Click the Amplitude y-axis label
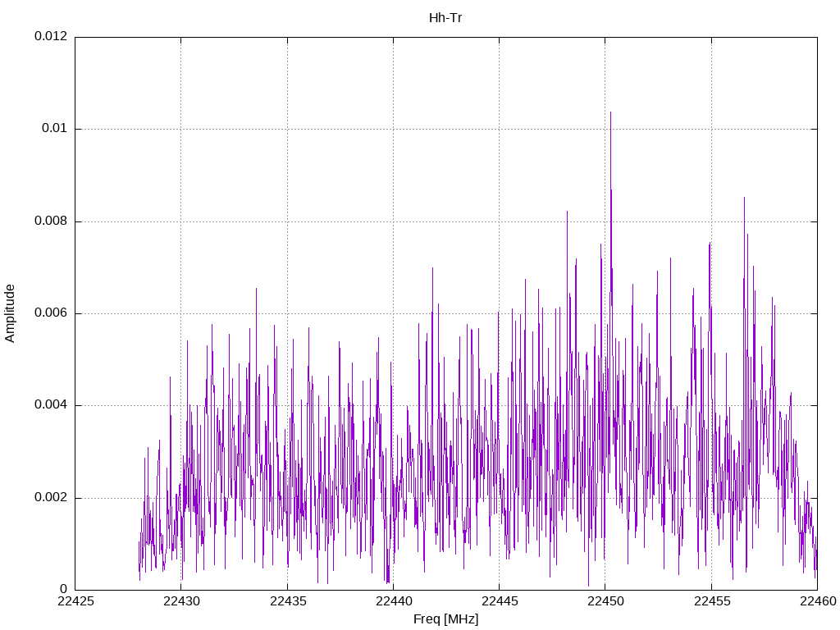The height and width of the screenshot is (630, 840). point(10,313)
